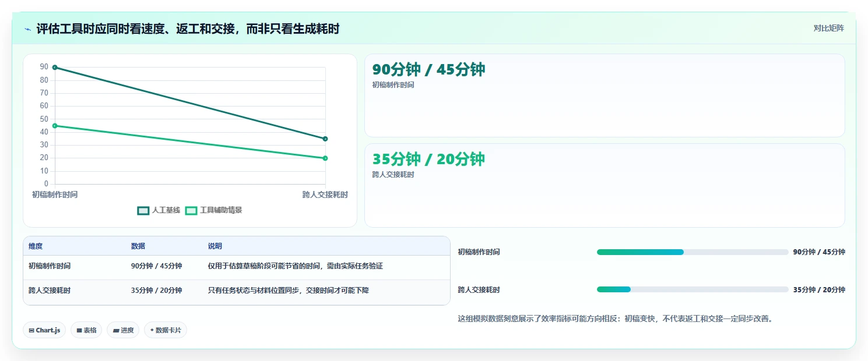
Task: Click the 工具辅助情景 point at 20
Action: 325,158
